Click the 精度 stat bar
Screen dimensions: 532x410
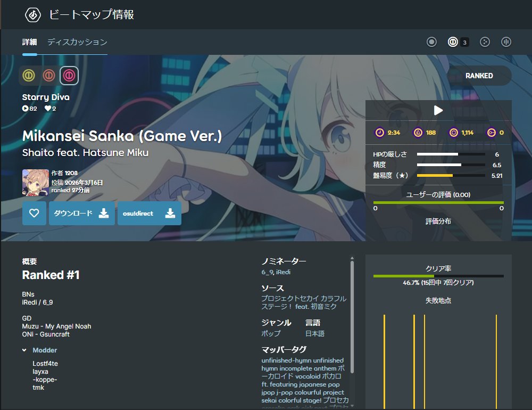[451, 165]
